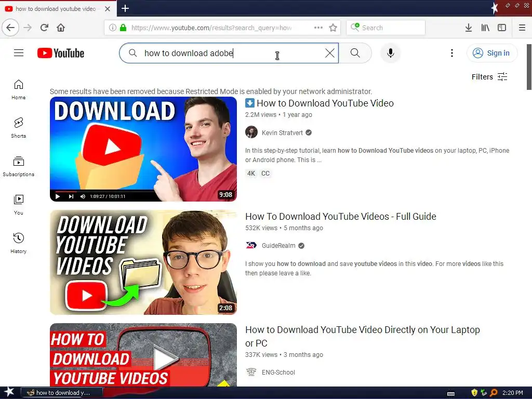Open the browser downloads panel

(x=469, y=28)
